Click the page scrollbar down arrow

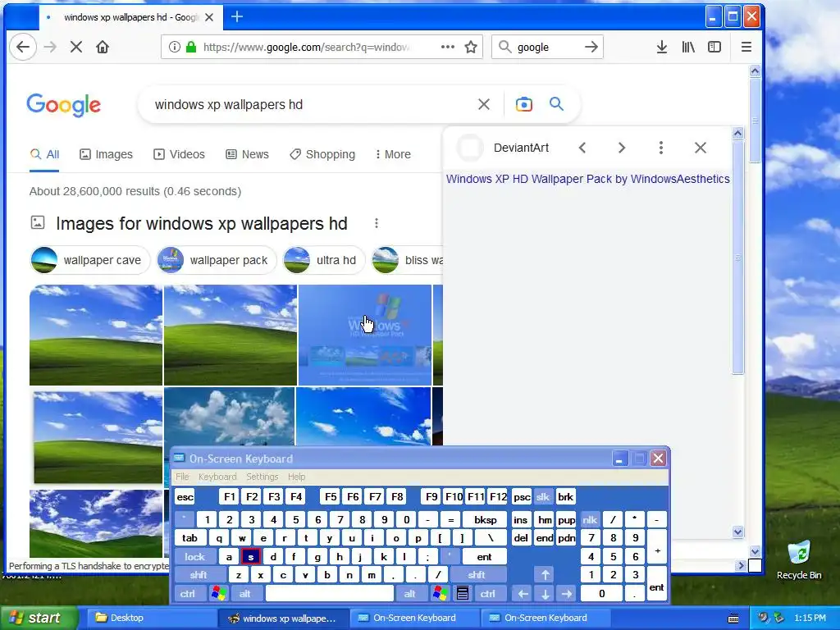[755, 550]
